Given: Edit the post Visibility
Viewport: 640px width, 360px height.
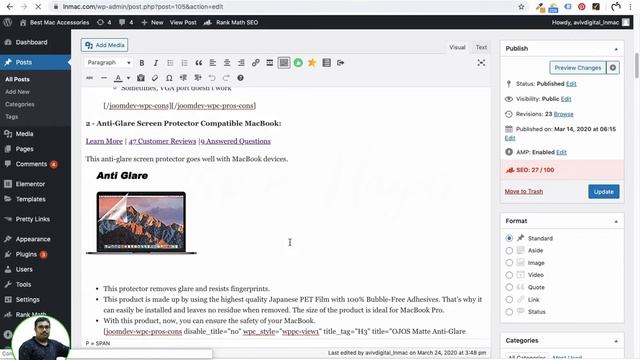Looking at the screenshot, I should pyautogui.click(x=566, y=99).
